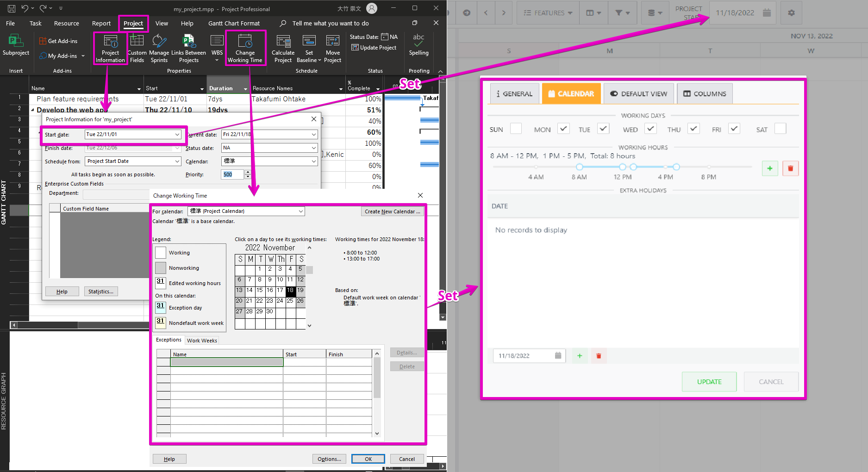Toggle Saturday working day checkbox
This screenshot has height=472, width=868.
coord(780,129)
